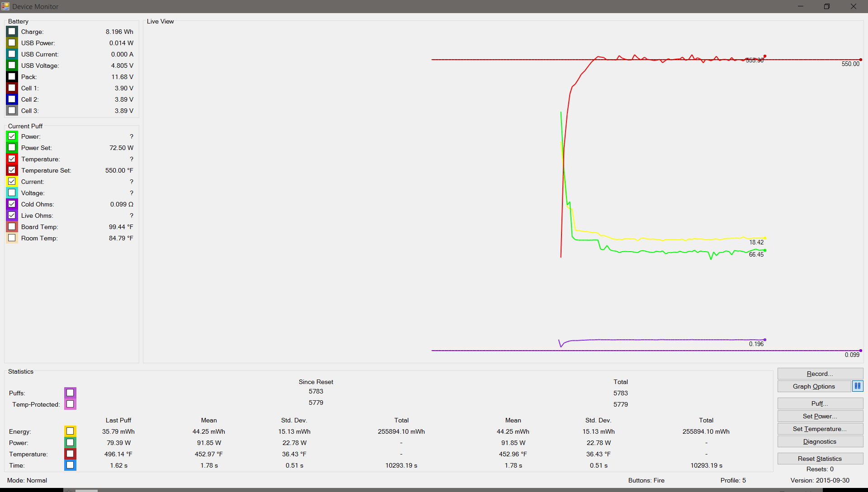Viewport: 868px width, 492px height.
Task: Uncheck the Temperature Set checkbox
Action: click(12, 170)
